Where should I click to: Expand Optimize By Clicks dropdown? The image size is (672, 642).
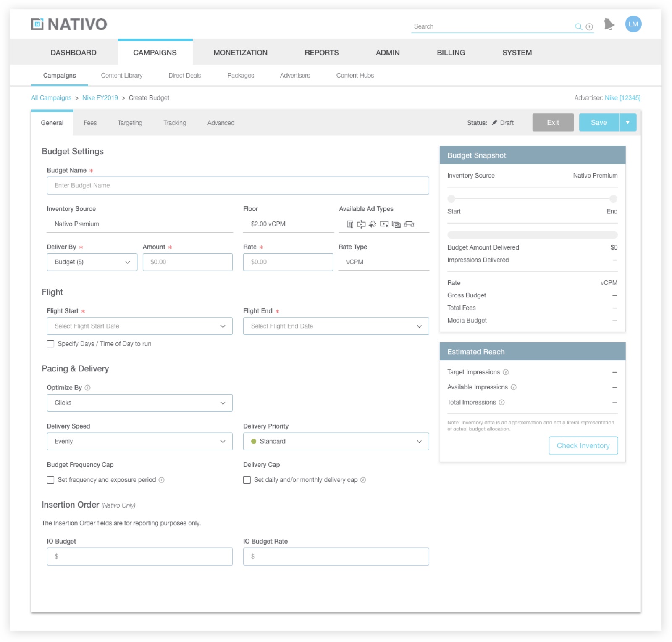[x=139, y=403]
